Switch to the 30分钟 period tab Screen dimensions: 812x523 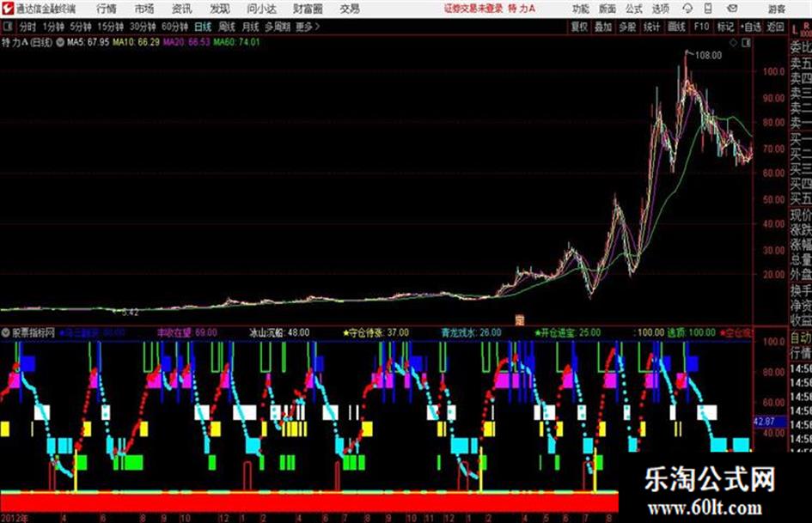click(143, 27)
